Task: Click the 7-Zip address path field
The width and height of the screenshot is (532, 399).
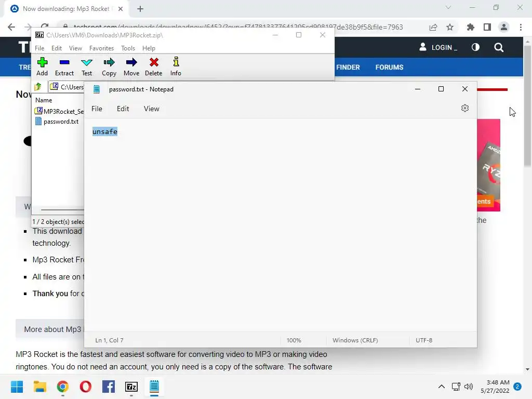Action: coord(66,87)
